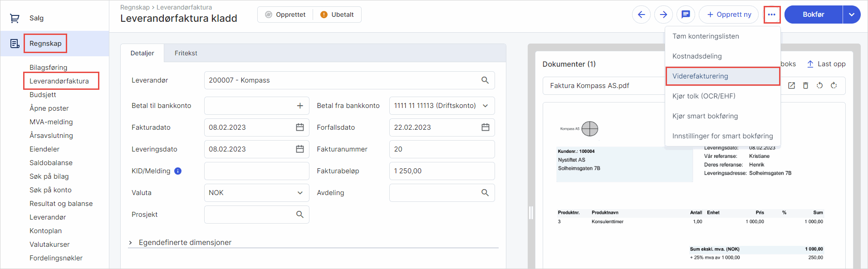
Task: Select Viderefakturering from the menu
Action: (722, 76)
